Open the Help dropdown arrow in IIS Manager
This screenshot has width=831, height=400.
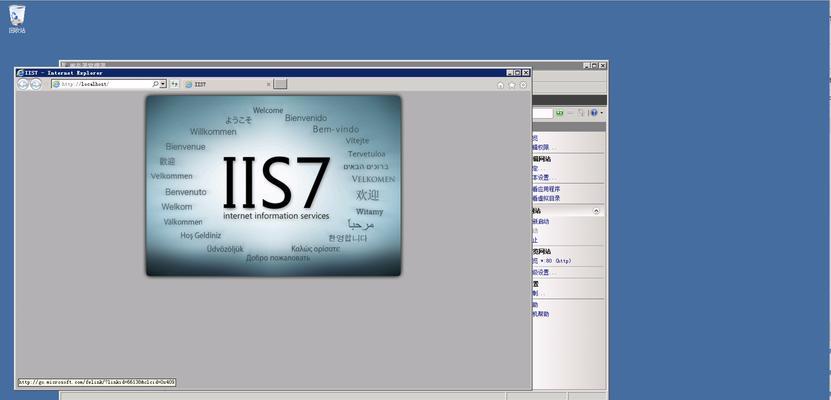click(x=602, y=113)
